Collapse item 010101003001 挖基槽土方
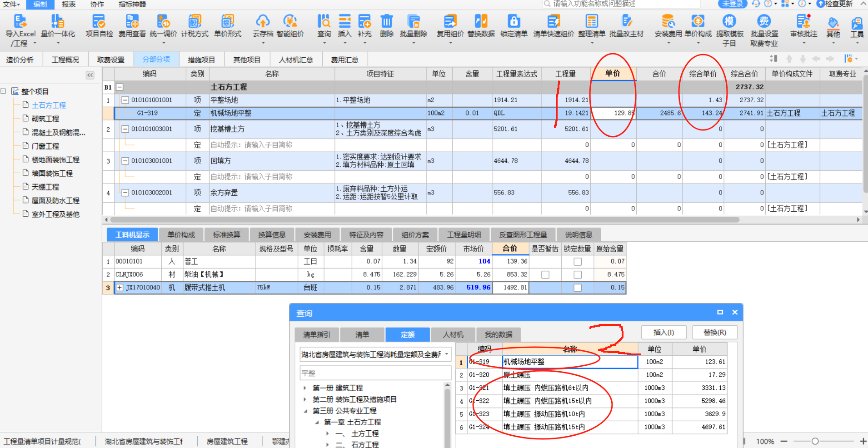 [125, 129]
